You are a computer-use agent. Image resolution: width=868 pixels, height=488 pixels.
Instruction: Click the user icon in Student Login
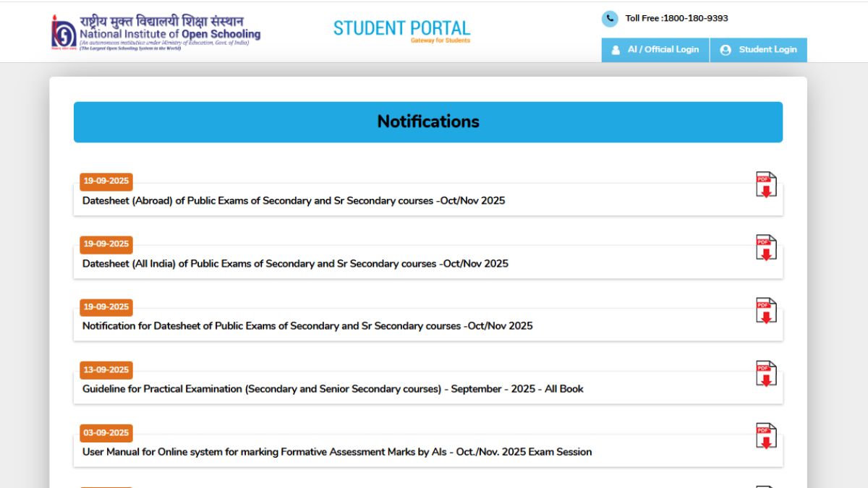coord(726,50)
